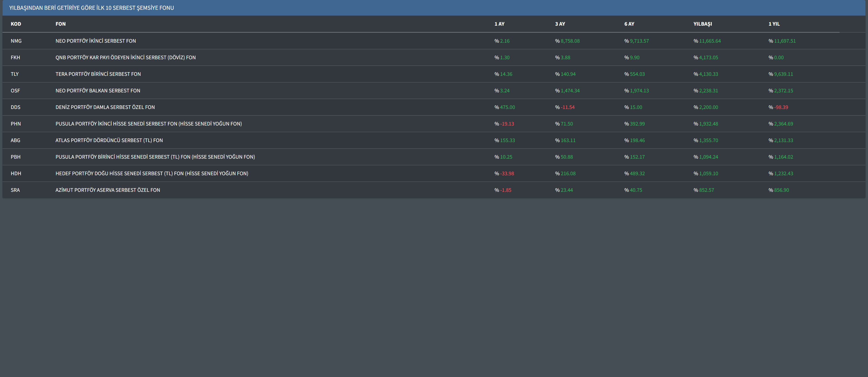Select AZİMUT PORTFÖY ASERVA SERBEST ÖZEL FON
The width and height of the screenshot is (868, 377).
(108, 190)
